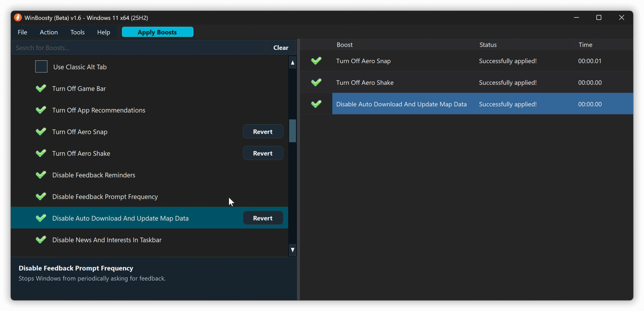Click status text for Turn Off Aero Shake result

pos(508,82)
